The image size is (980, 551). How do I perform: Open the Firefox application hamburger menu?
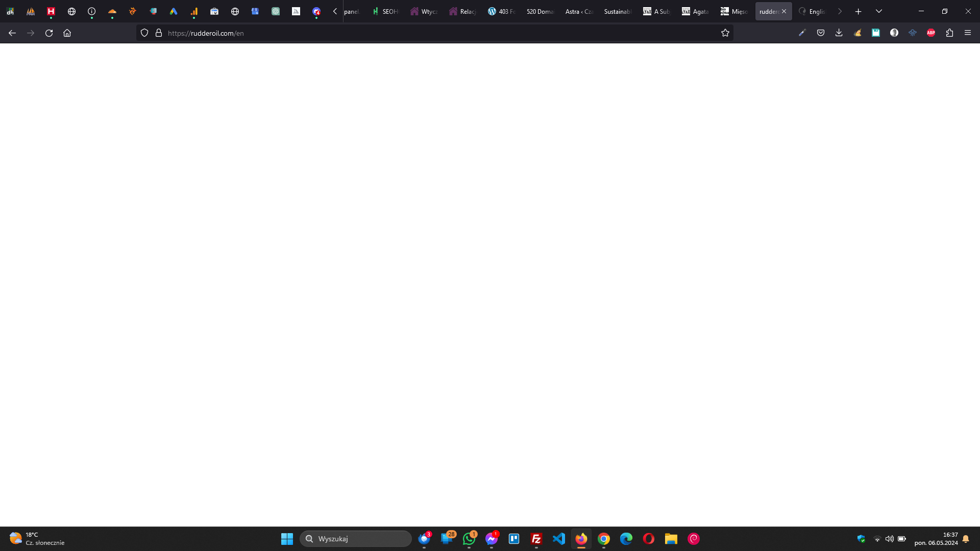968,33
